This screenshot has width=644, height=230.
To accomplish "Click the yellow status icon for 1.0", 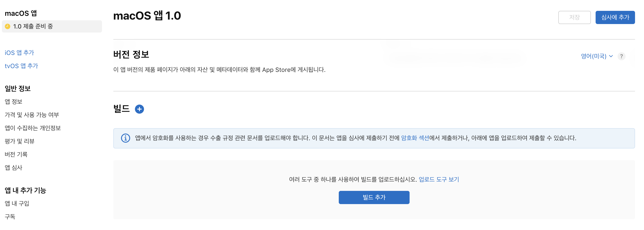I will pyautogui.click(x=8, y=26).
